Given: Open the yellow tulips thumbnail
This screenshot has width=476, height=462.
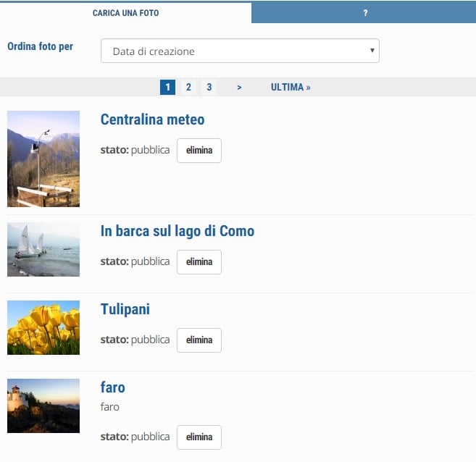Looking at the screenshot, I should coord(43,327).
